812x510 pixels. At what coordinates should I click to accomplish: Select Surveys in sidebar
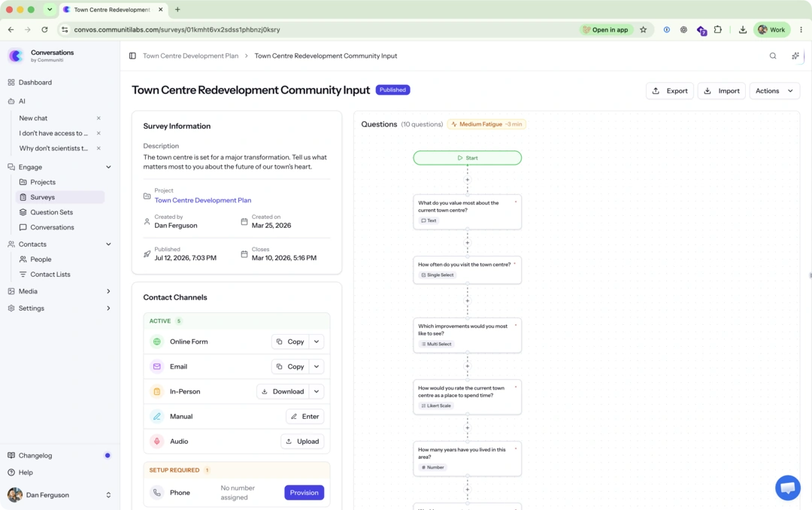(60, 197)
